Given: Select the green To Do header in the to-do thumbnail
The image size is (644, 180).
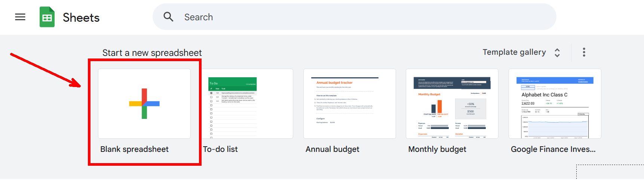Looking at the screenshot, I should (232, 83).
